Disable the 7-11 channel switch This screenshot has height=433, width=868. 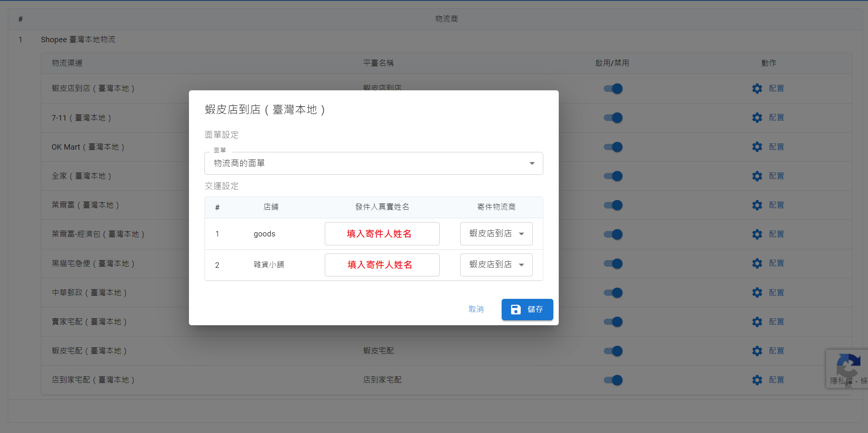click(x=613, y=118)
